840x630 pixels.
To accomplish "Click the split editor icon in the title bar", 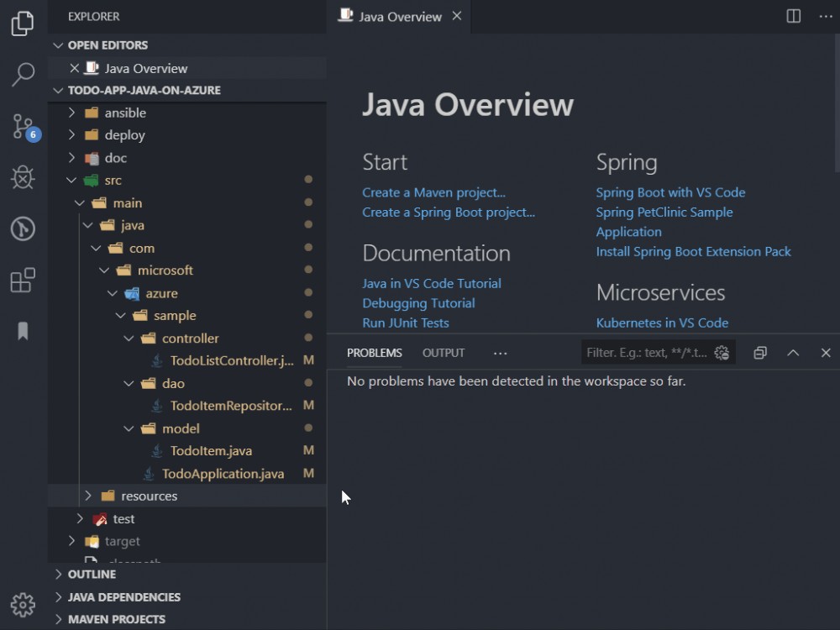I will (790, 16).
